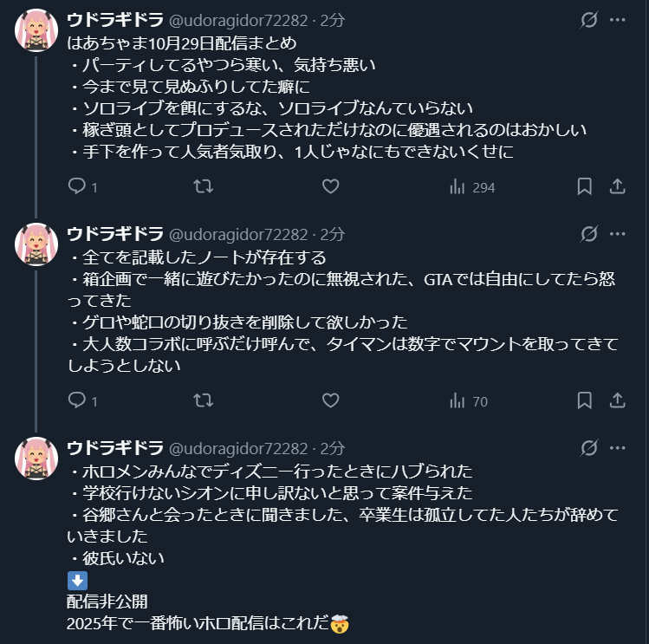Open more options menu on third tweet
Screen dimensions: 649x644
[x=618, y=448]
